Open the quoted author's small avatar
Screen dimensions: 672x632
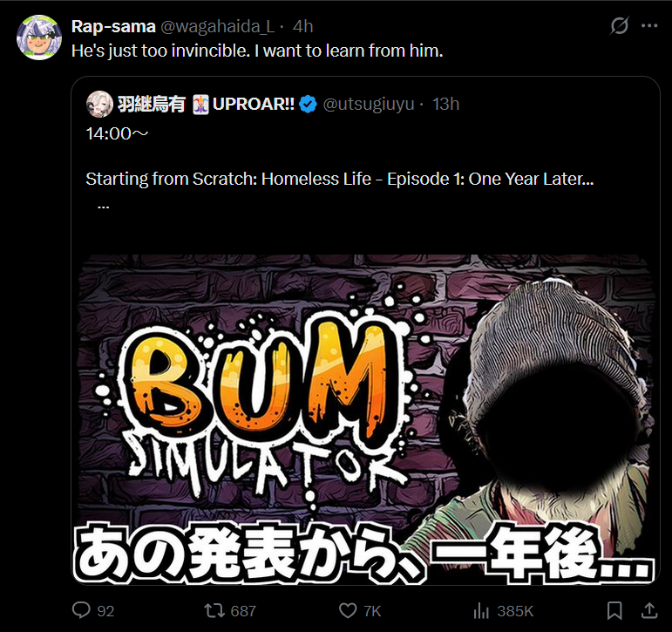tap(99, 104)
